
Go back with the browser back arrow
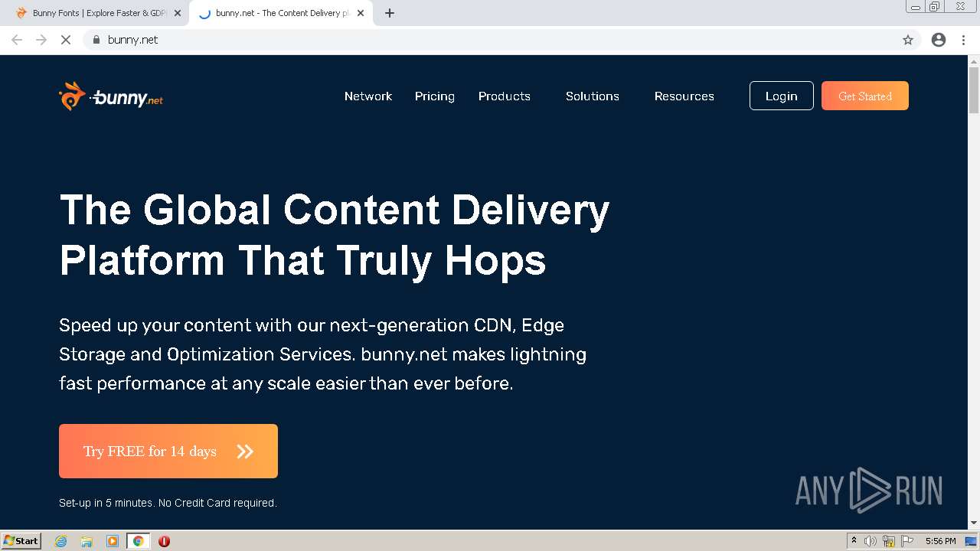coord(17,40)
